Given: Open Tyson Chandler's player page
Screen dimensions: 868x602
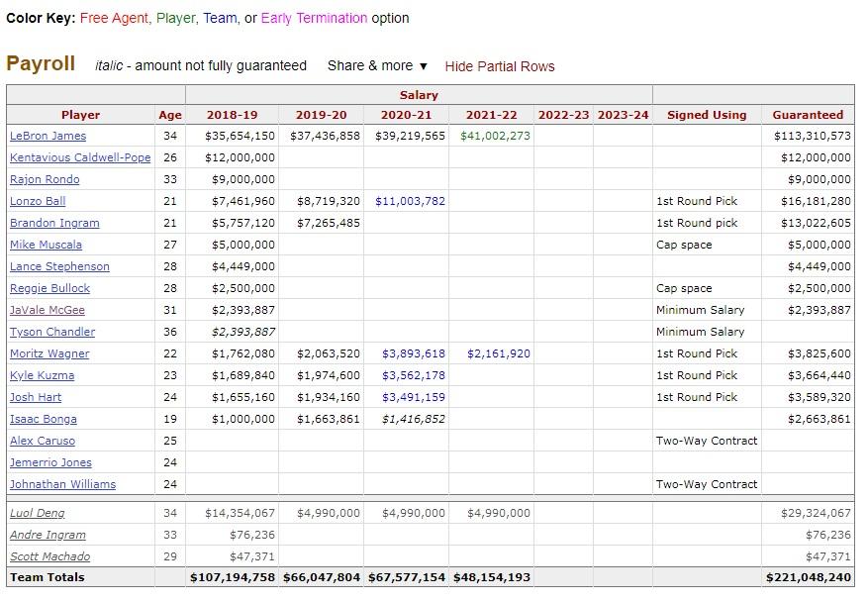Looking at the screenshot, I should click(x=52, y=332).
